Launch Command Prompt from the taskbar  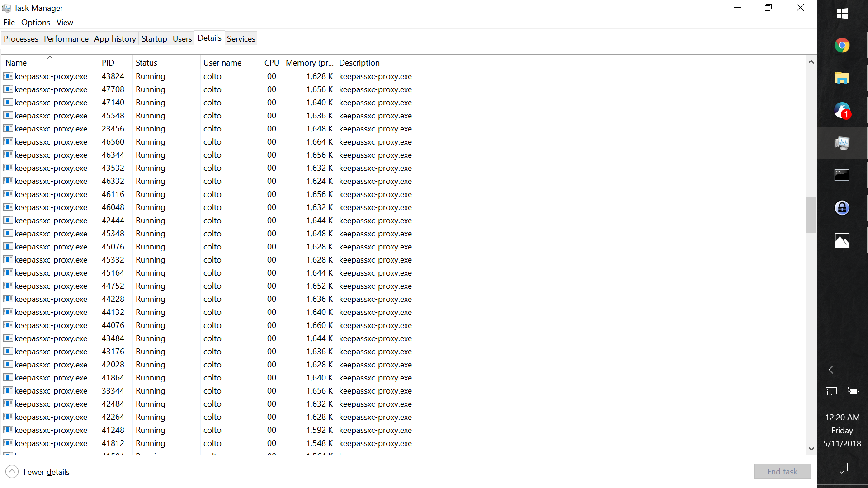coord(842,175)
